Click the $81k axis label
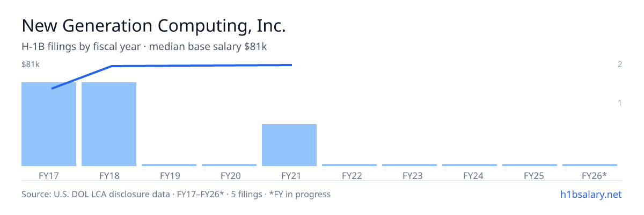 point(31,64)
